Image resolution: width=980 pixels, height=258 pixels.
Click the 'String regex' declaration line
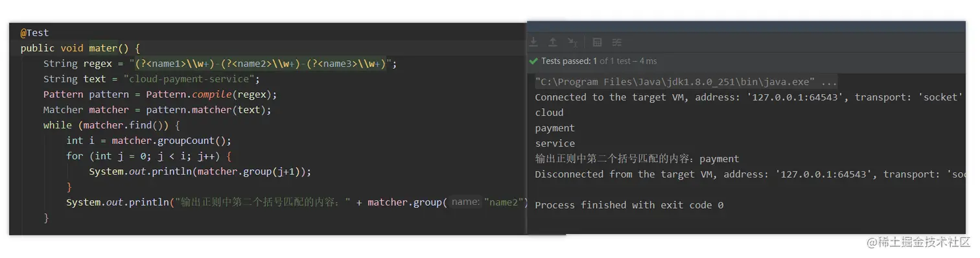[220, 64]
